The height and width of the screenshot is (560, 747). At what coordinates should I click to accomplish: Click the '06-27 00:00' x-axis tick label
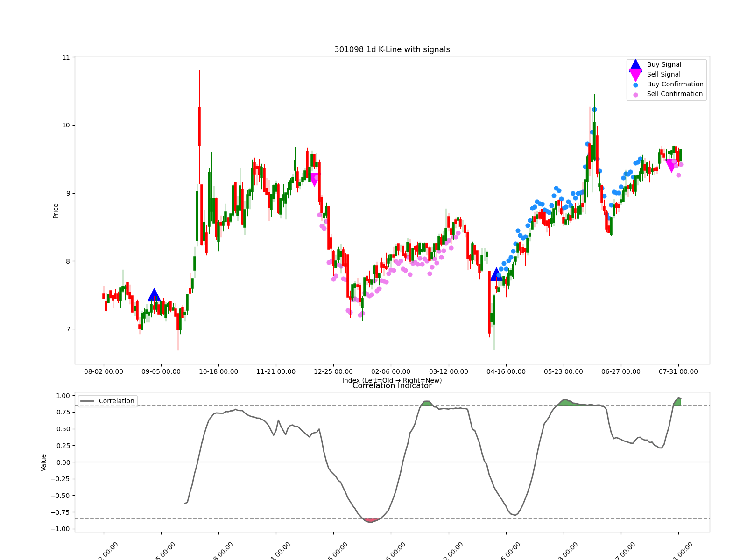(x=621, y=372)
